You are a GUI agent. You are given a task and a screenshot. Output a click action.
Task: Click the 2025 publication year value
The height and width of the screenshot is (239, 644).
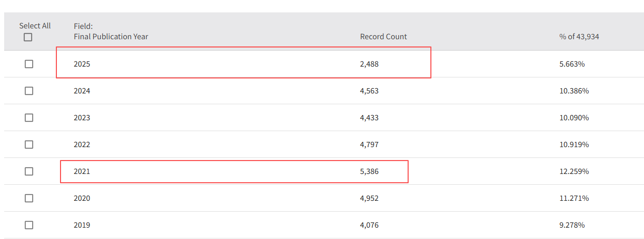pos(82,64)
